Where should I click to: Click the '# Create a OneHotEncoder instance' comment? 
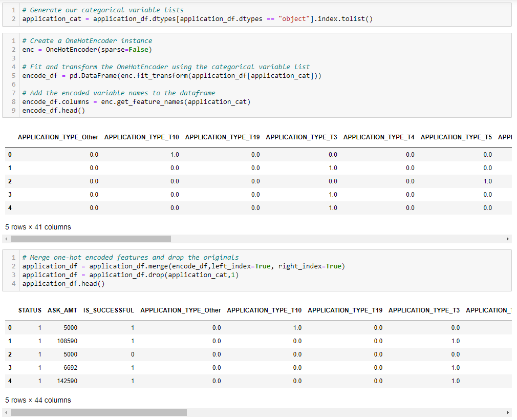click(x=87, y=41)
